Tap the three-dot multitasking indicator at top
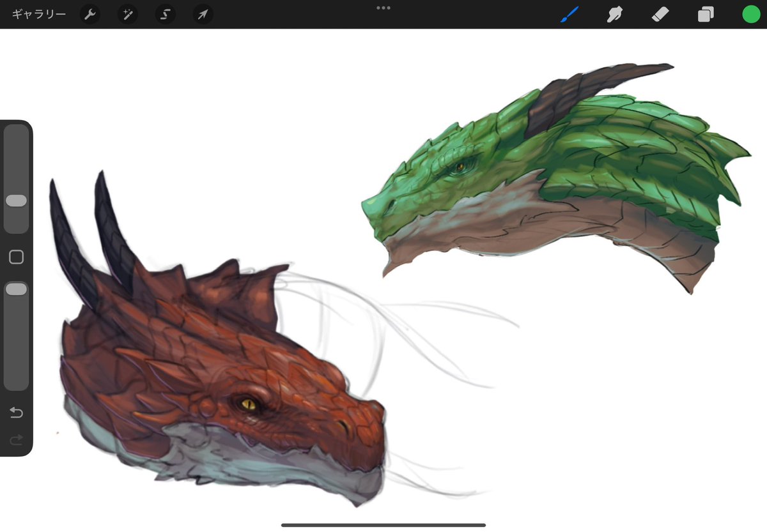The image size is (767, 532). 383,8
